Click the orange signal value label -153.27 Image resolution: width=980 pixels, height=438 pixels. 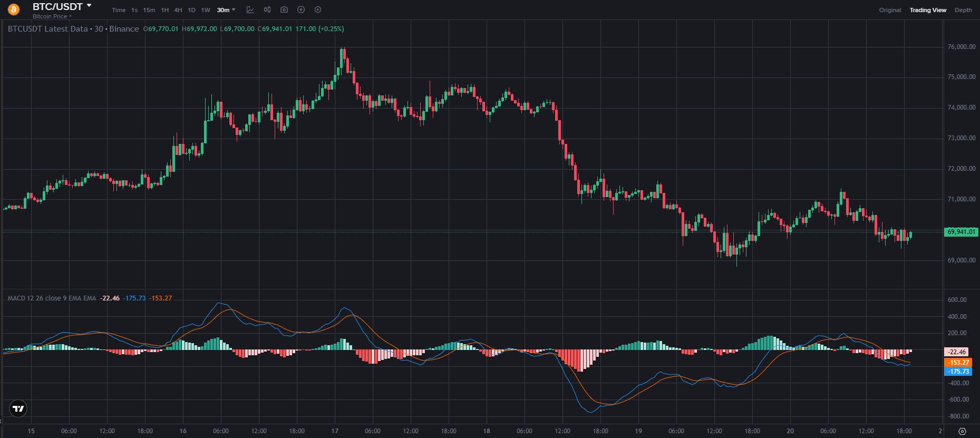click(x=958, y=363)
